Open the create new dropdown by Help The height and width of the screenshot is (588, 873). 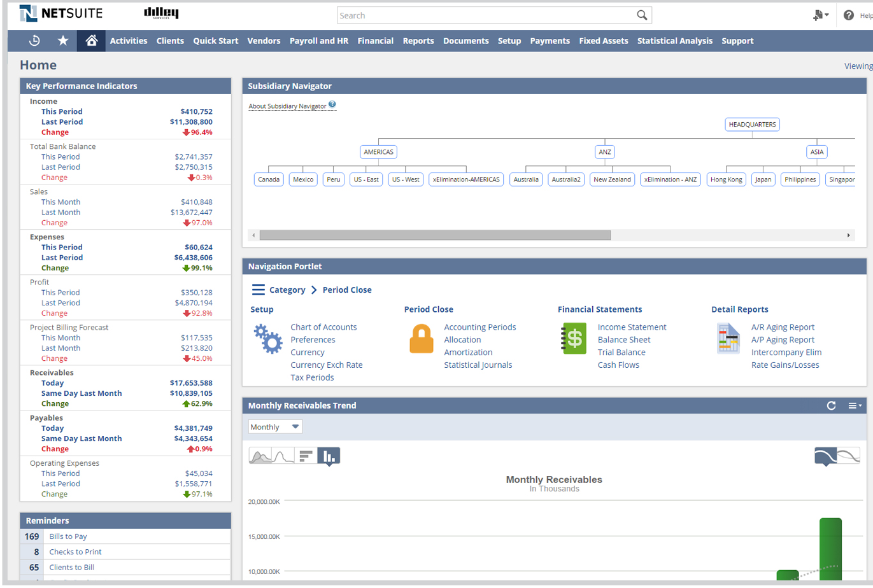pyautogui.click(x=821, y=15)
